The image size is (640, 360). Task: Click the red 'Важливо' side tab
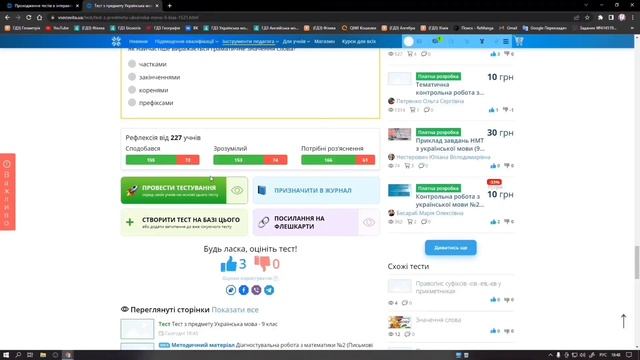click(x=7, y=192)
